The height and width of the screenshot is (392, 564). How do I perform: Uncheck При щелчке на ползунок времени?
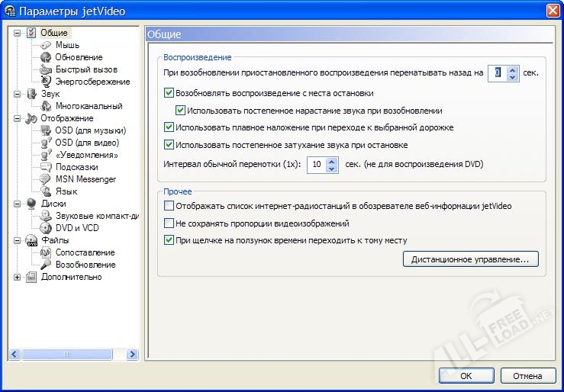click(169, 240)
